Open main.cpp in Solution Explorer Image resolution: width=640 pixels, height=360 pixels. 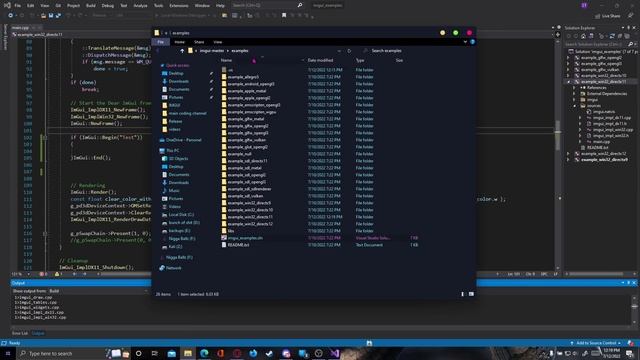(601, 142)
